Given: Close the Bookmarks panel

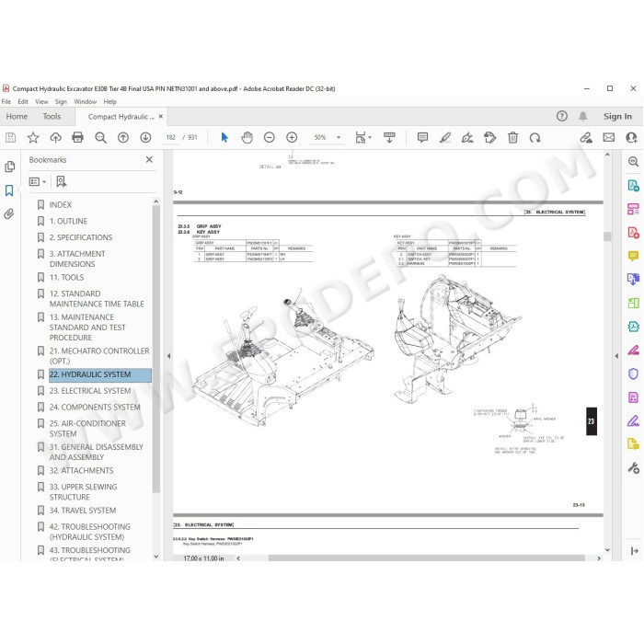Looking at the screenshot, I should (149, 159).
